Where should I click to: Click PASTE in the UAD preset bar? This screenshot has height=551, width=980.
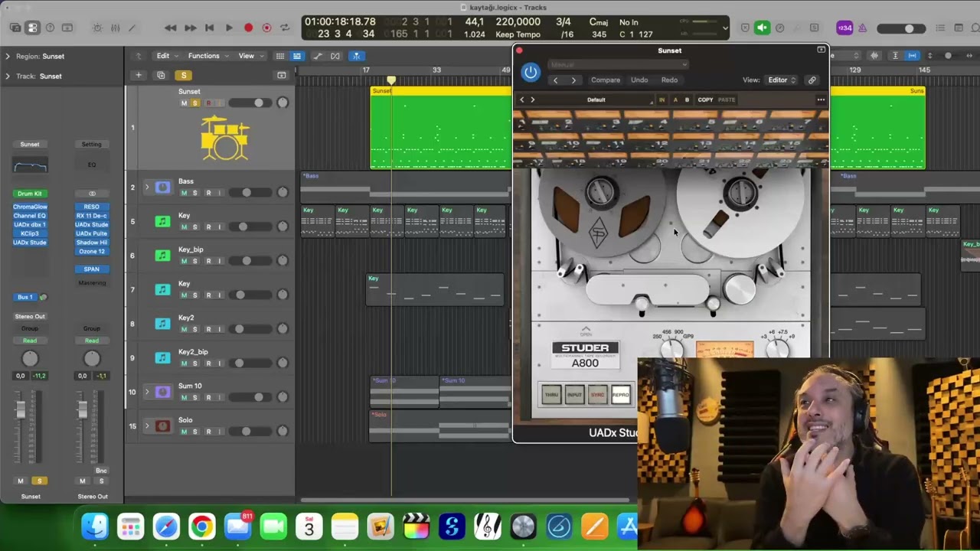727,99
